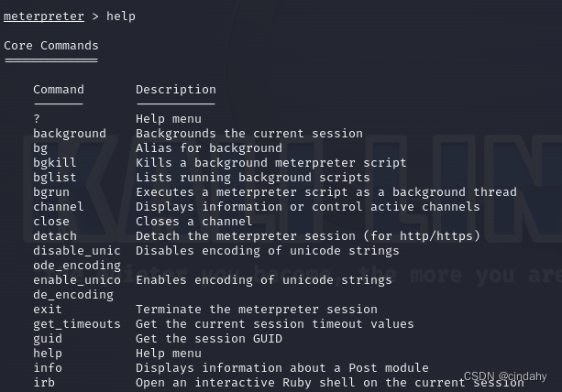The width and height of the screenshot is (562, 392).
Task: Click the "Description" column header
Action: click(176, 89)
